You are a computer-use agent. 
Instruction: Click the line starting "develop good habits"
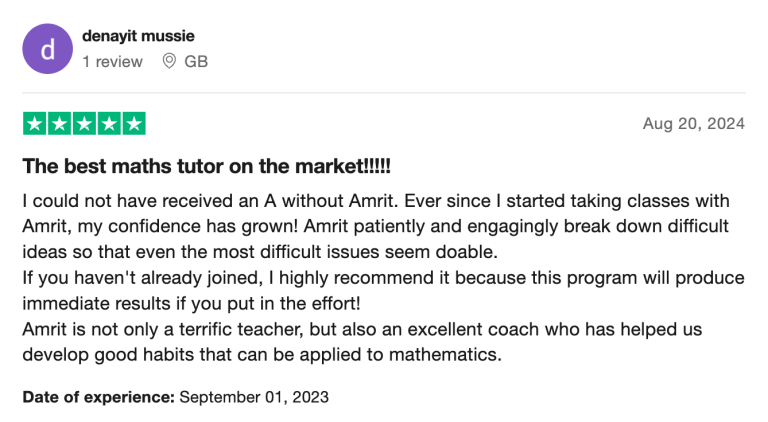(262, 354)
